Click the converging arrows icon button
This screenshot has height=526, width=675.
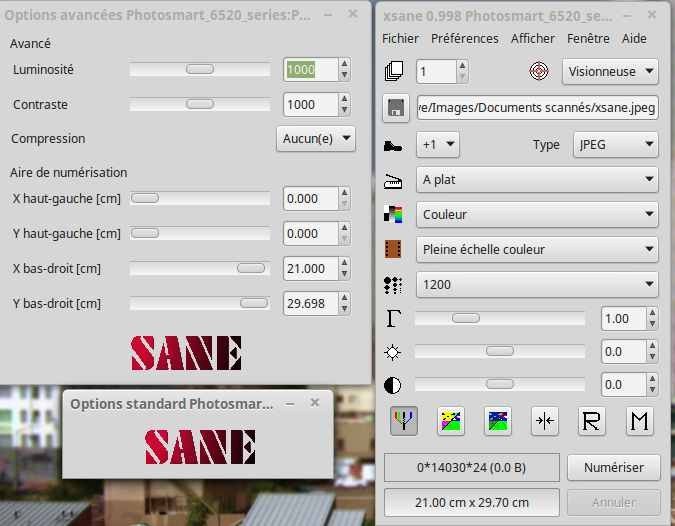[x=545, y=421]
